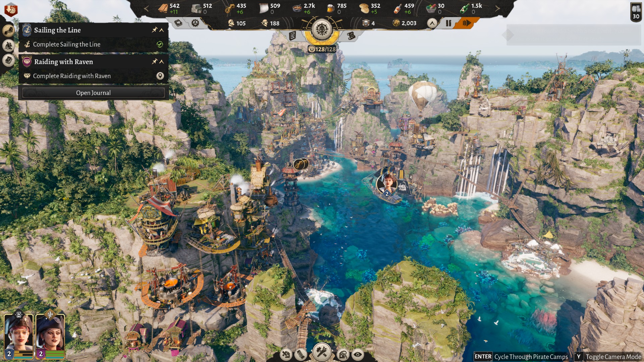
Task: Open the ship fleet sidebar icon
Action: click(x=9, y=46)
